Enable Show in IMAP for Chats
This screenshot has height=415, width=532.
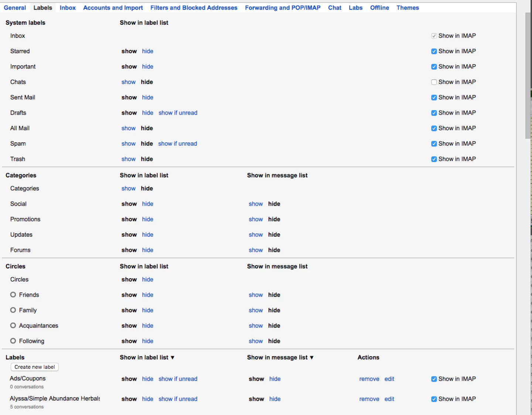point(434,82)
